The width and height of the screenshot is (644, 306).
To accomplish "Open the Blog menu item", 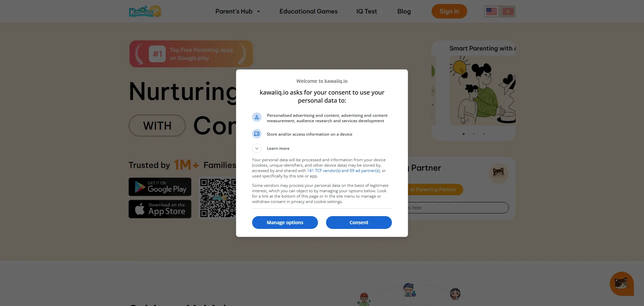I will coord(404,11).
